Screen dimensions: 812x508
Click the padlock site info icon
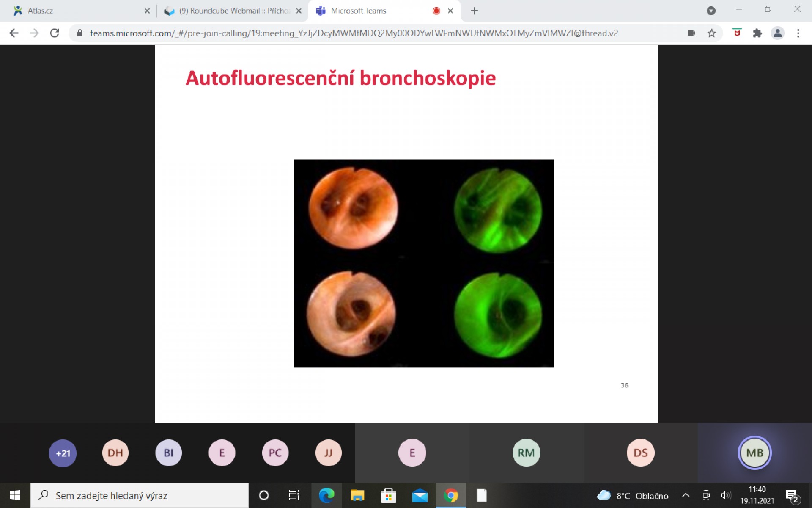80,33
